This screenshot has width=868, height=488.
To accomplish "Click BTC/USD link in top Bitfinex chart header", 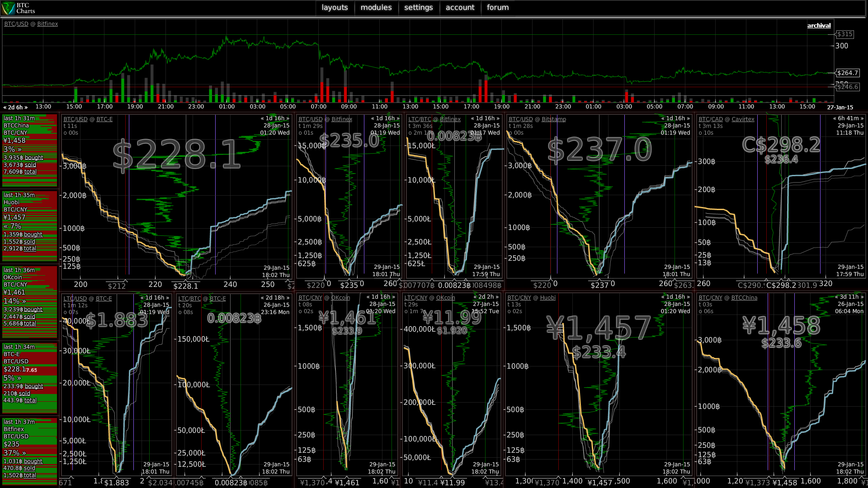I will [16, 24].
